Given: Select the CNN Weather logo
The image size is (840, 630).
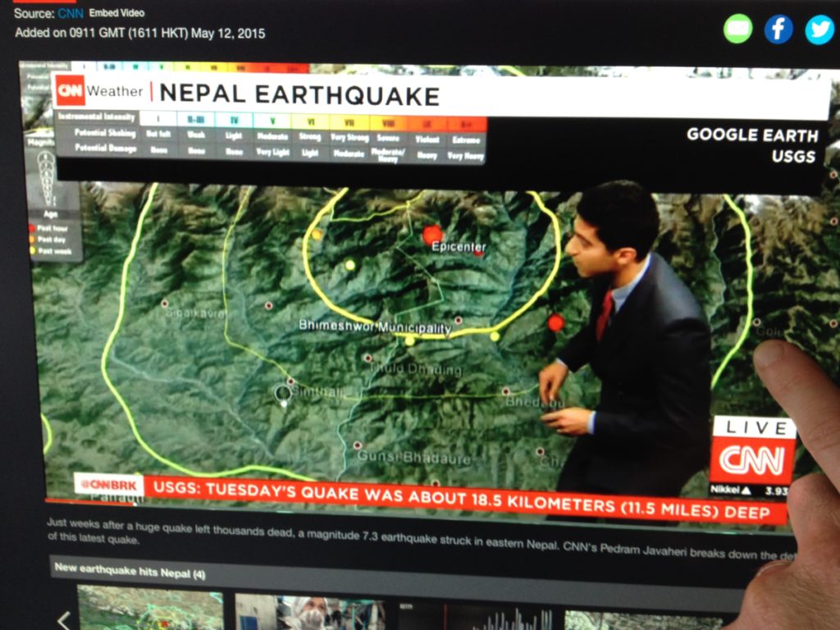Looking at the screenshot, I should tap(78, 92).
